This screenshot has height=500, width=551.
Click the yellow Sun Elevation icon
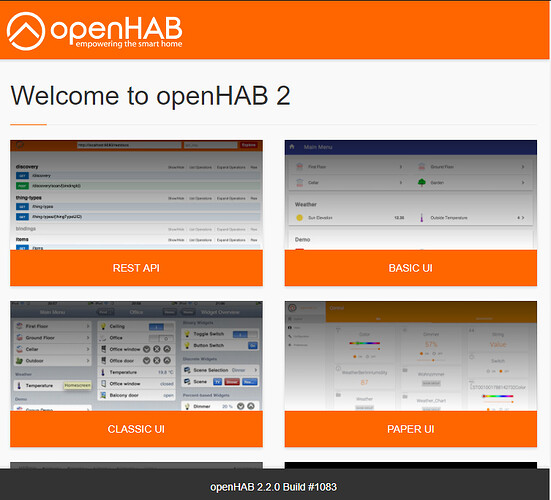pos(299,217)
